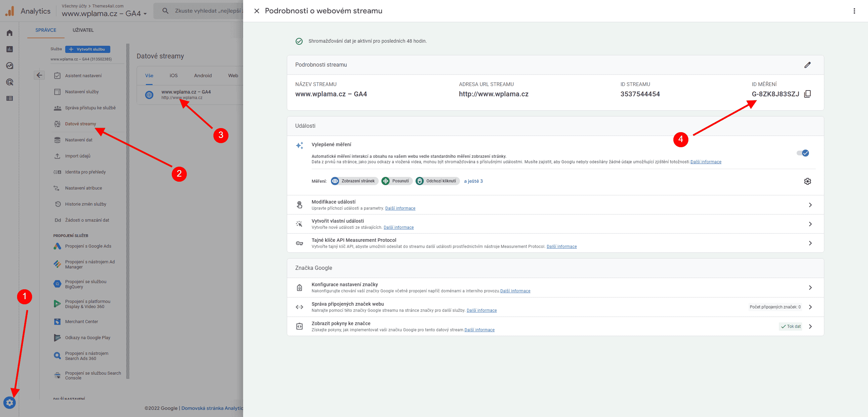Open Propojení se službou Search Console
Viewport: 868px width, 417px height.
pos(93,376)
